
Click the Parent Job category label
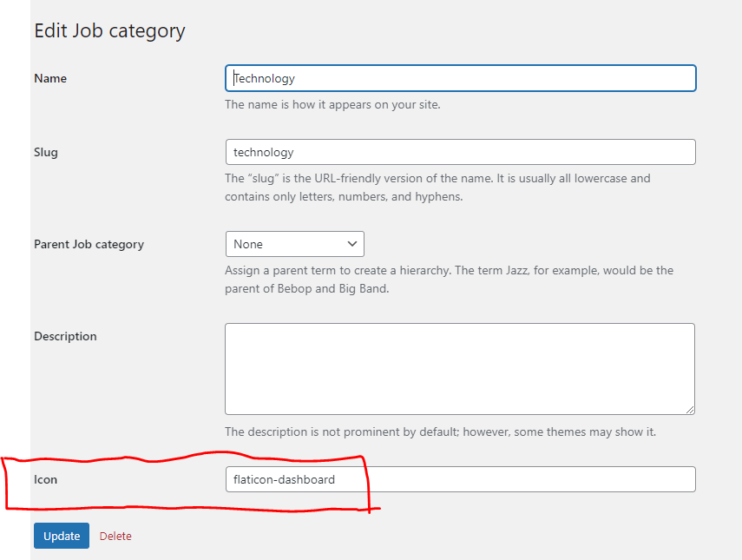click(x=89, y=244)
